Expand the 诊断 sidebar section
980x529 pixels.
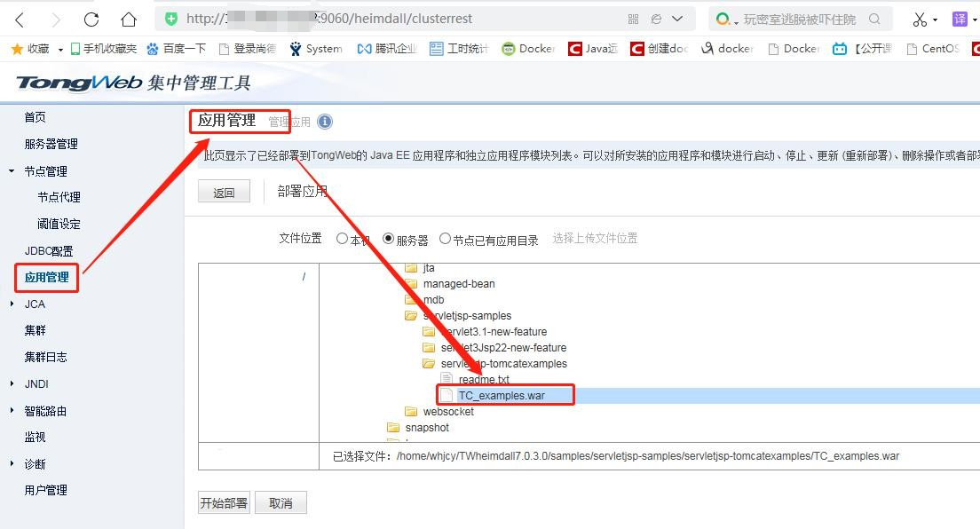click(12, 464)
